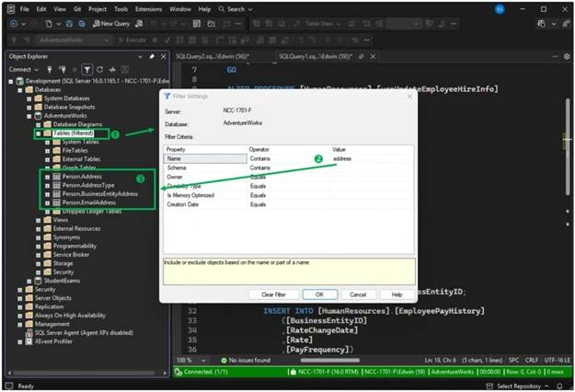Expand the StudentExams database node
This screenshot has height=392, width=575.
(29, 281)
